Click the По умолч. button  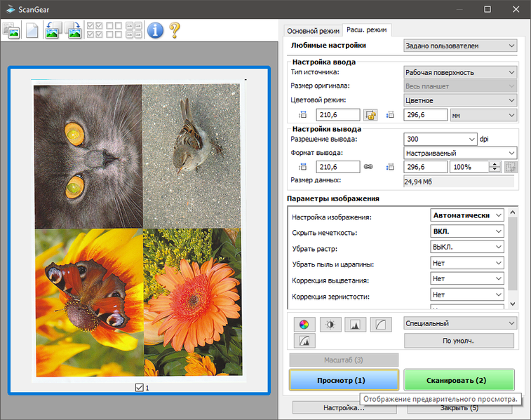pyautogui.click(x=459, y=341)
